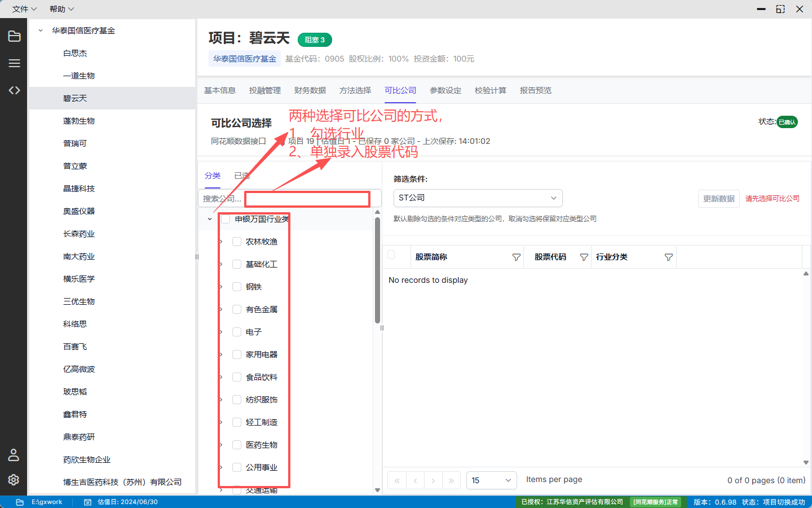This screenshot has height=508, width=812.
Task: Switch to the 参数设定 tab
Action: [x=445, y=90]
